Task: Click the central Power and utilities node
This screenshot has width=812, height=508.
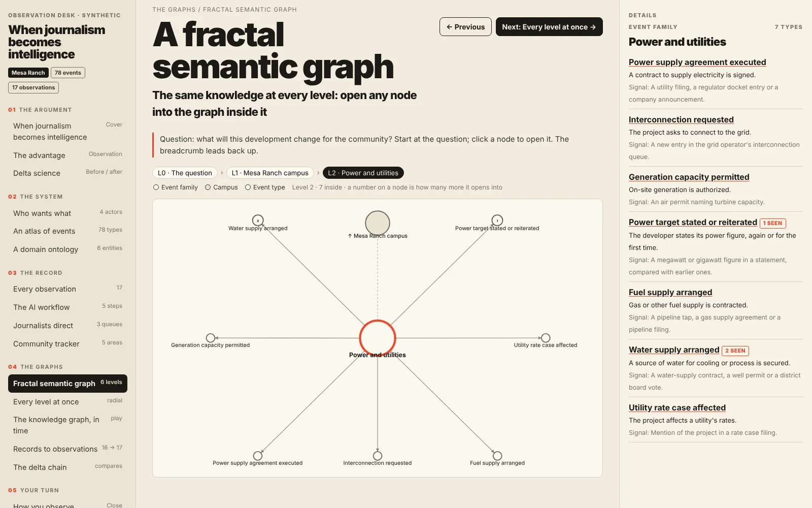Action: (x=378, y=338)
